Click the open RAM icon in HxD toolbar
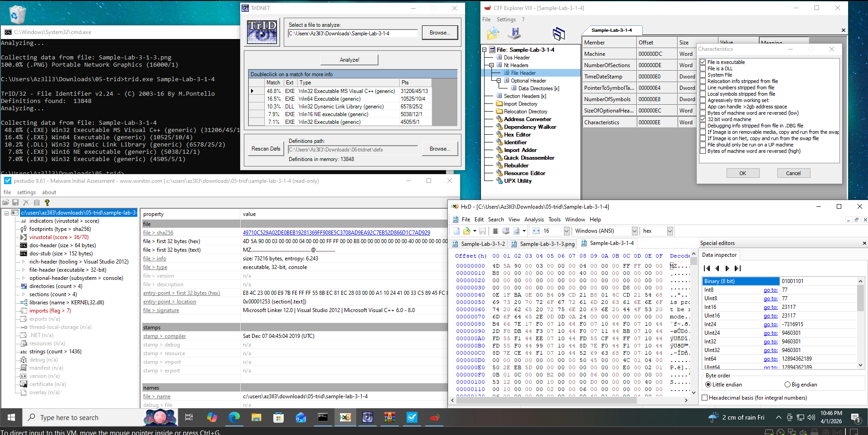This screenshot has width=868, height=435. (x=496, y=231)
